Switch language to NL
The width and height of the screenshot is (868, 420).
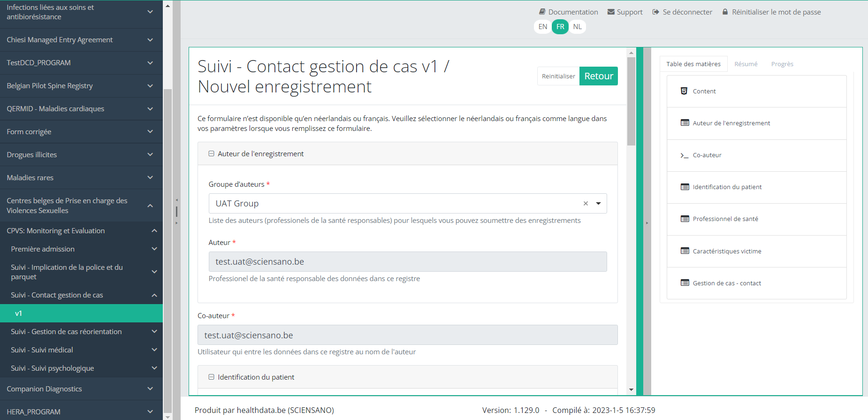tap(577, 27)
